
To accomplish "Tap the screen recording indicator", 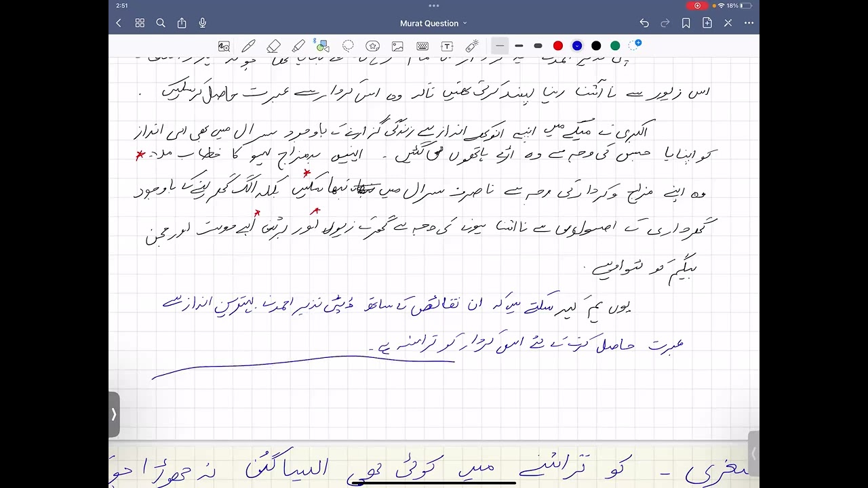I will point(697,5).
